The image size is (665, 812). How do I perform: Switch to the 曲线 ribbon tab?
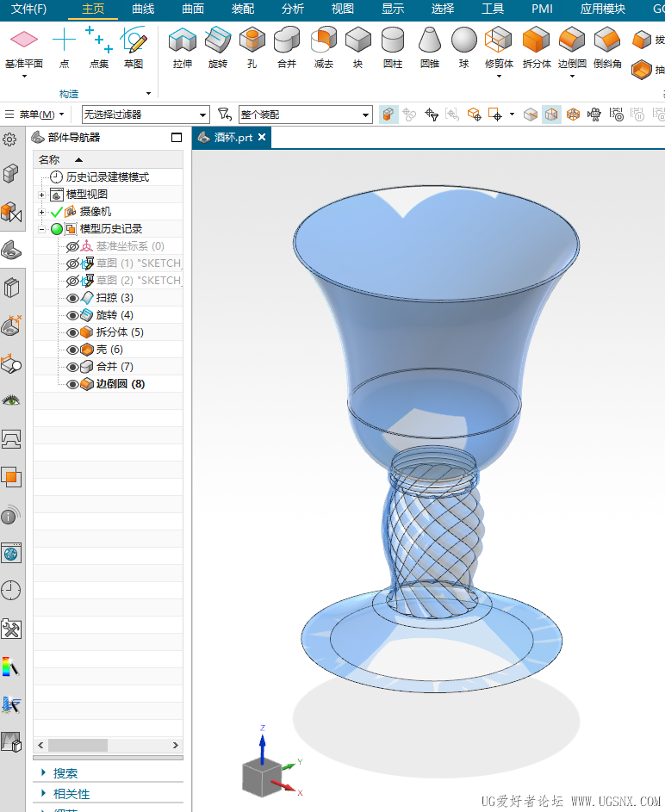point(143,9)
